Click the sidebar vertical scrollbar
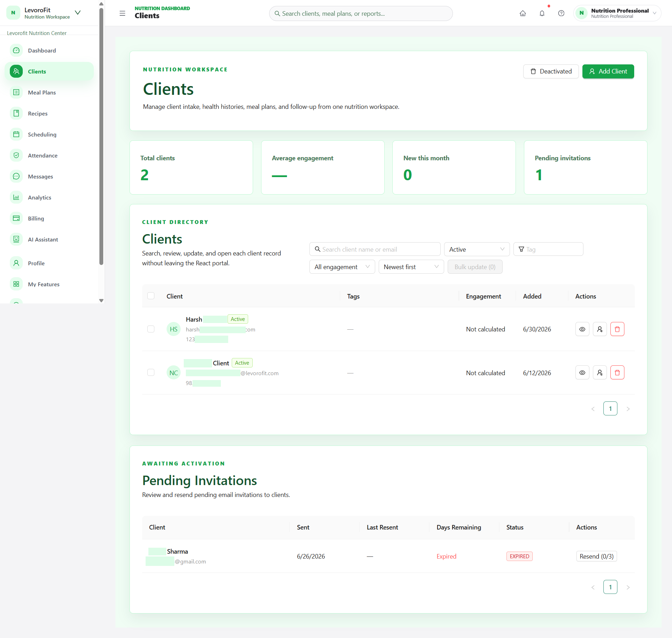Viewport: 672px width, 638px height. (x=101, y=136)
